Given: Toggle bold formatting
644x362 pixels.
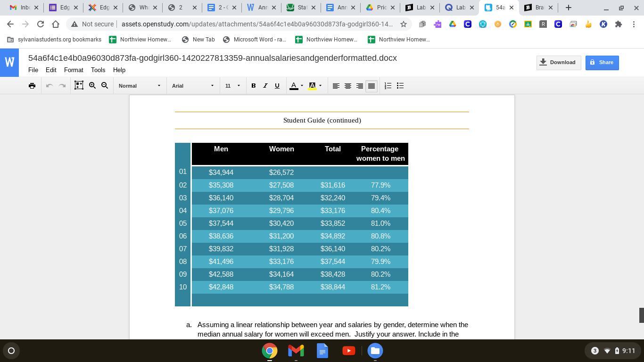Looking at the screenshot, I should pos(254,86).
